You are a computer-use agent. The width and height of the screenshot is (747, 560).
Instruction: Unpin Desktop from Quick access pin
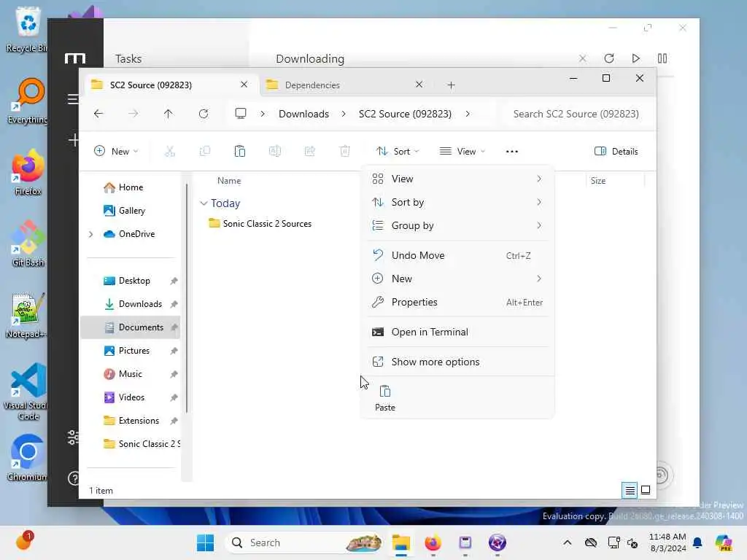tap(174, 281)
